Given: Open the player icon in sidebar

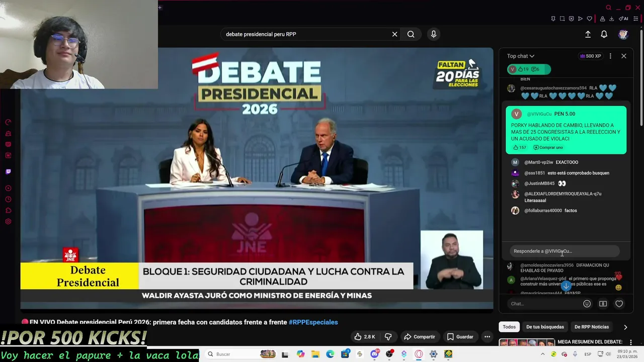Looking at the screenshot, I should point(8,189).
